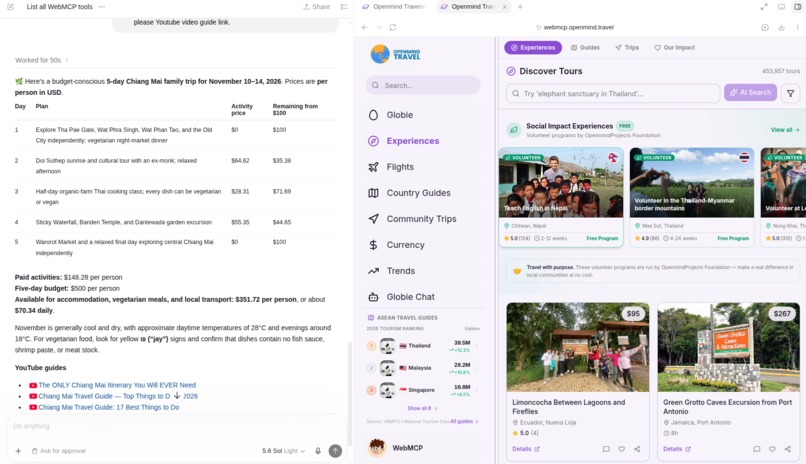Screen dimensions: 806x464
Task: Switch to the Our Impact tab
Action: pos(674,47)
